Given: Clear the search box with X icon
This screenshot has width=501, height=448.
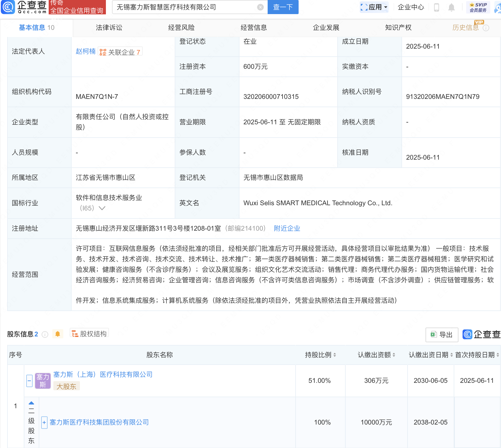Looking at the screenshot, I should point(260,7).
